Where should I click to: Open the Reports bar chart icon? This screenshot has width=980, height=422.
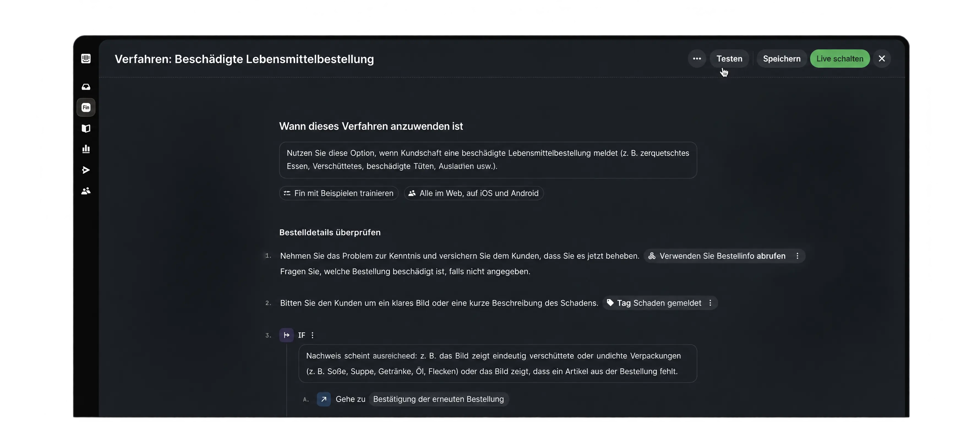(x=86, y=149)
